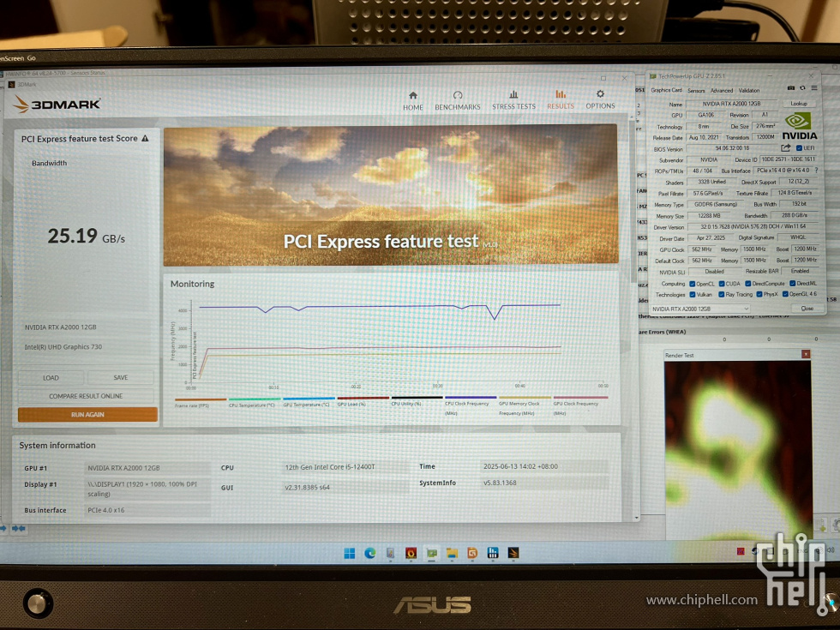Click "12th Gen Intel Core i5-12400T" CPU value
The height and width of the screenshot is (630, 840).
(x=330, y=467)
